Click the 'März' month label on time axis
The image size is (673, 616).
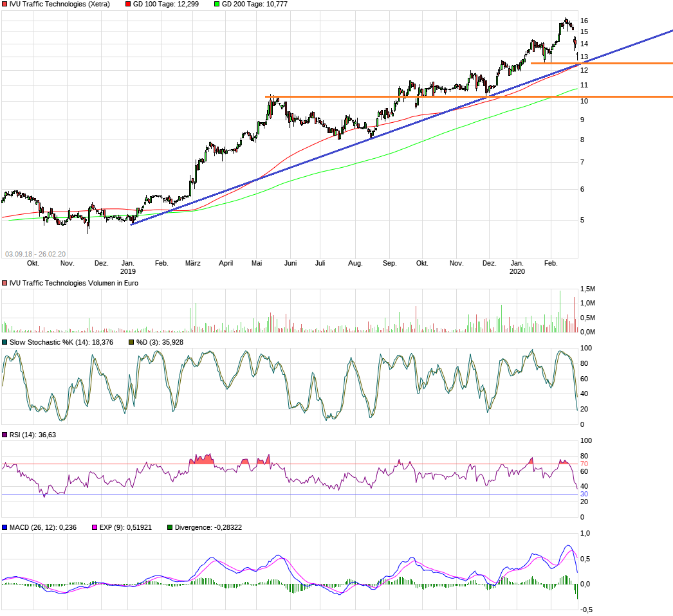[x=193, y=263]
